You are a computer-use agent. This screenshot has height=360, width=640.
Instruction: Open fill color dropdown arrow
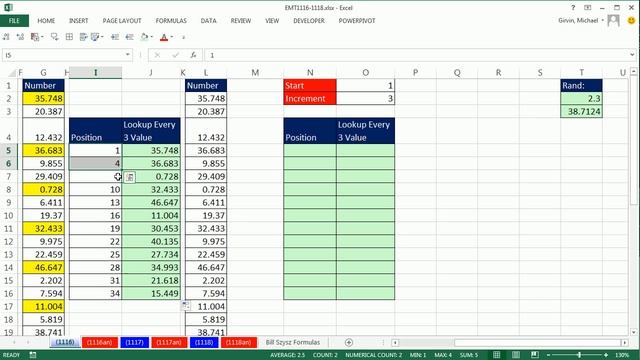pyautogui.click(x=151, y=37)
